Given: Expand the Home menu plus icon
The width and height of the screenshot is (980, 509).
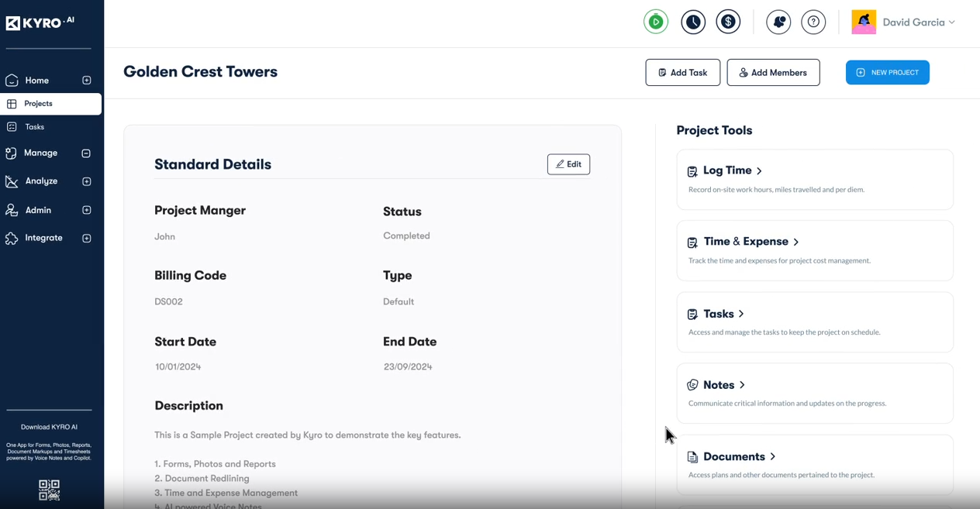Looking at the screenshot, I should point(87,80).
